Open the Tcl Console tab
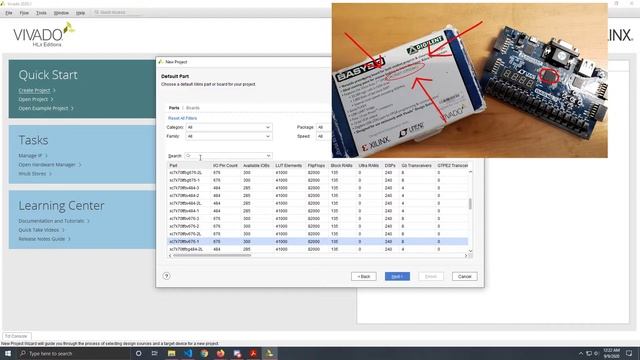 [x=16, y=336]
